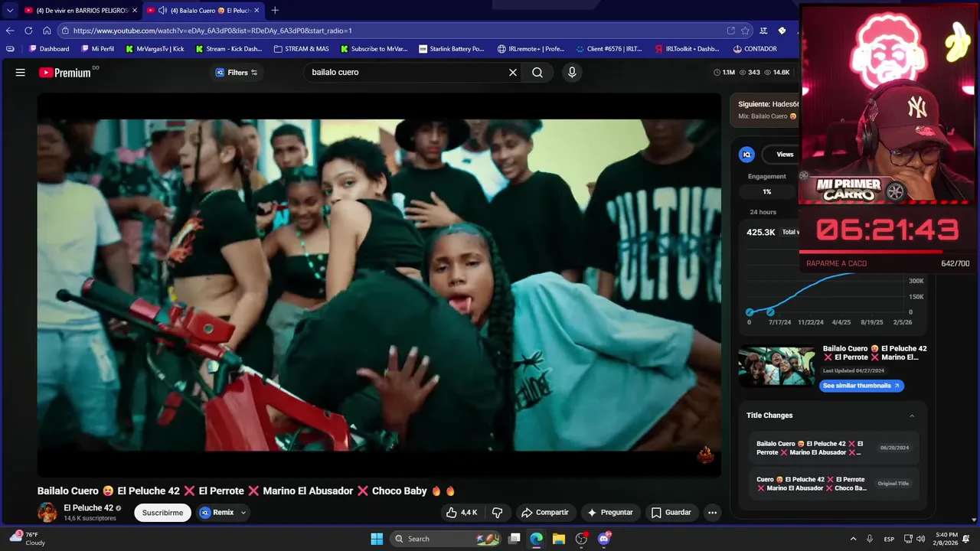This screenshot has height=551, width=980.
Task: Open the vidIQ sidebar logo icon
Action: pyautogui.click(x=746, y=155)
